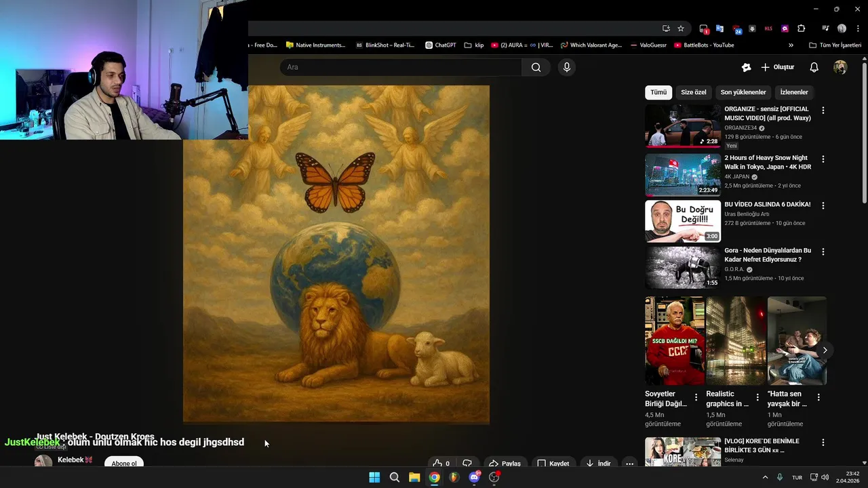868x488 pixels.
Task: Open the Chrome profile avatar
Action: pyautogui.click(x=842, y=28)
